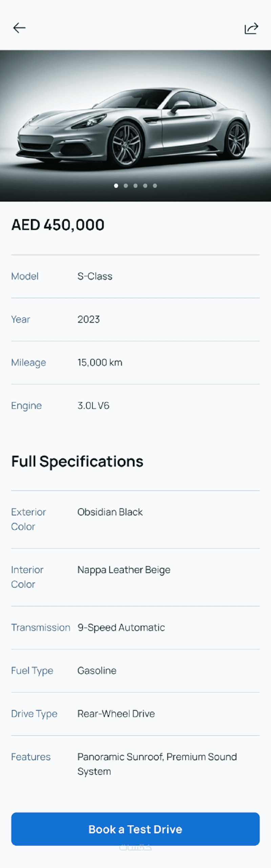Jump to fifth carousel image dot

[155, 186]
